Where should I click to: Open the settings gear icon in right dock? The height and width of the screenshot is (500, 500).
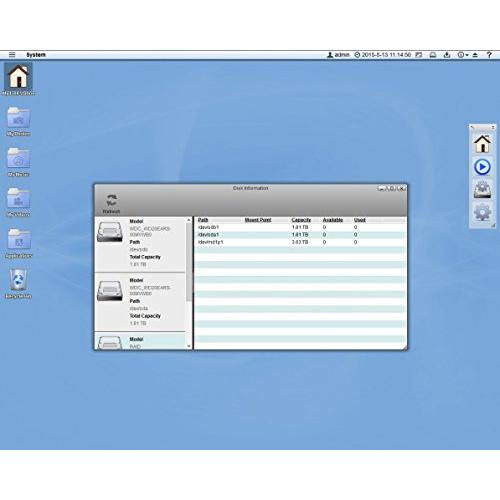(x=482, y=212)
